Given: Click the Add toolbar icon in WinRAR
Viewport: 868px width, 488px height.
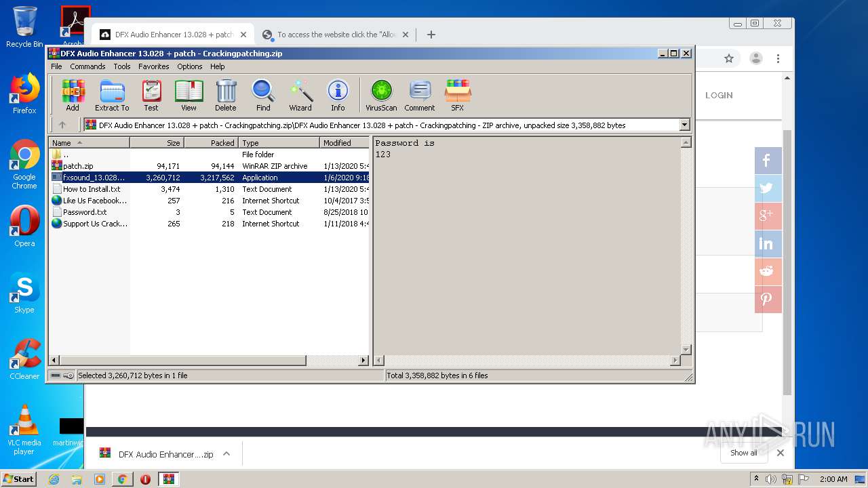Looking at the screenshot, I should point(73,96).
